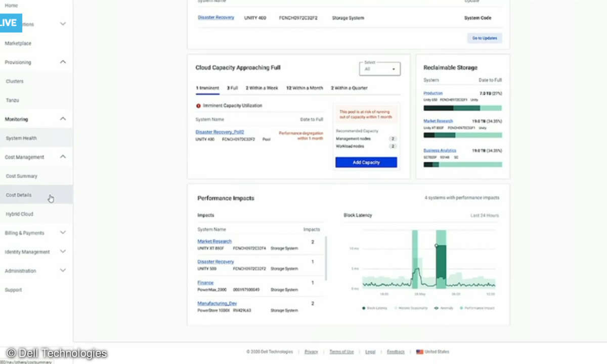Open Hybrid Cloud page
The height and width of the screenshot is (364, 607).
pyautogui.click(x=19, y=214)
